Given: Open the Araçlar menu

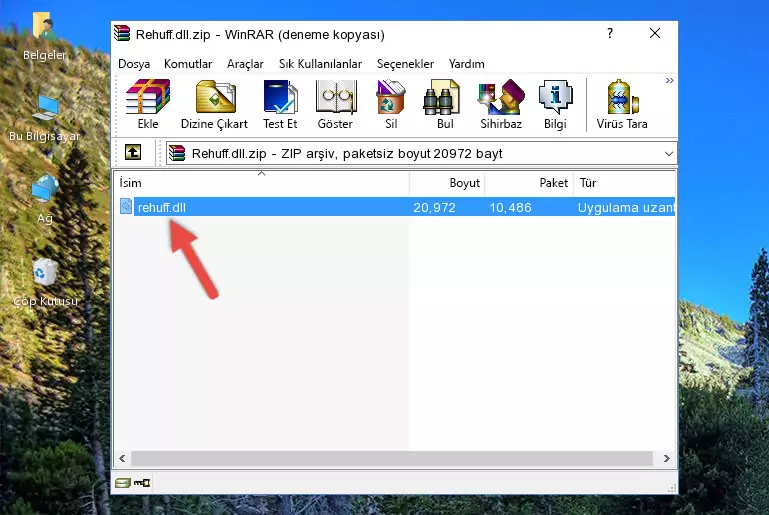Looking at the screenshot, I should coord(245,64).
